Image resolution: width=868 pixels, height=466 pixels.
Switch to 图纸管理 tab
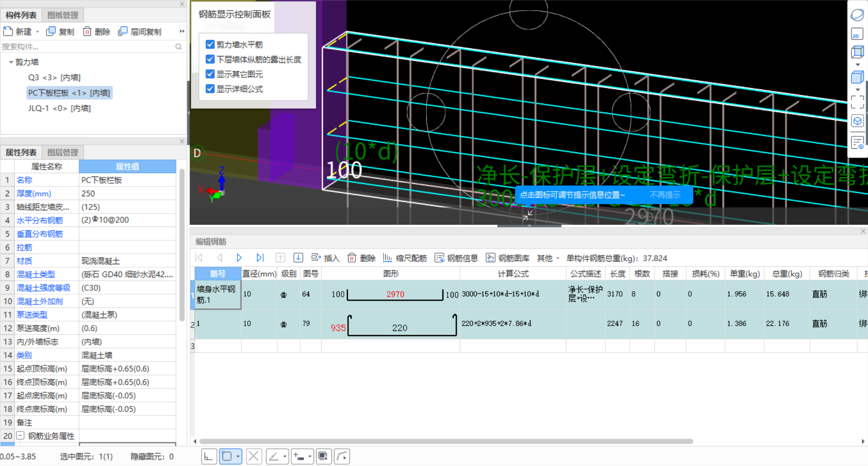coord(63,15)
